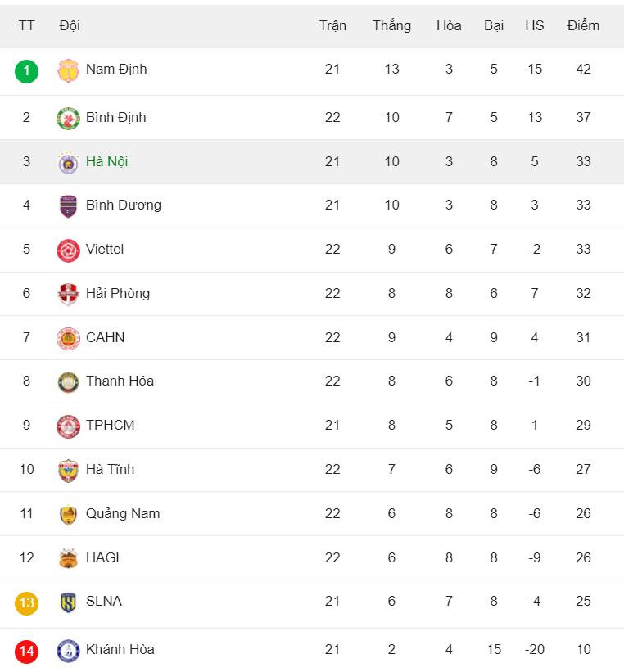
Task: Click the Nam Định club logo
Action: click(68, 70)
